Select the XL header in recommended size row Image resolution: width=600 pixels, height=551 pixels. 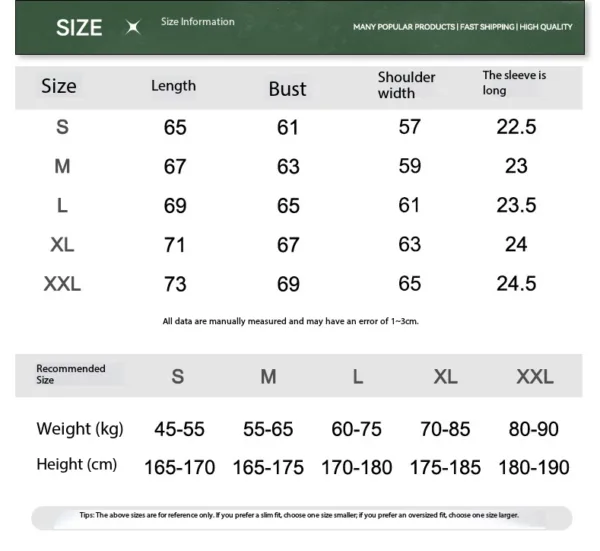tap(445, 377)
